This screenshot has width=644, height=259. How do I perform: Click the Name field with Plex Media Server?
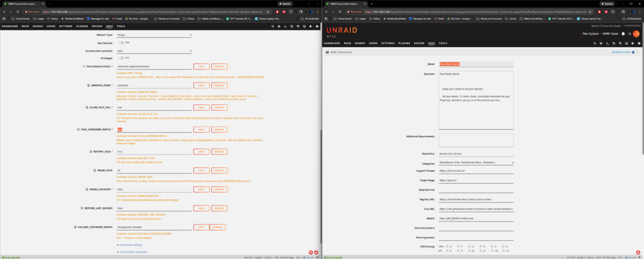pos(476,64)
